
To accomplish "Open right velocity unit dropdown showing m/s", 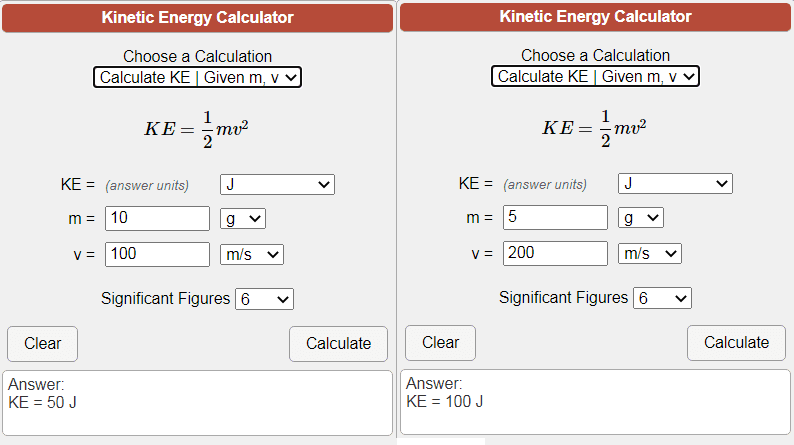I will 650,253.
